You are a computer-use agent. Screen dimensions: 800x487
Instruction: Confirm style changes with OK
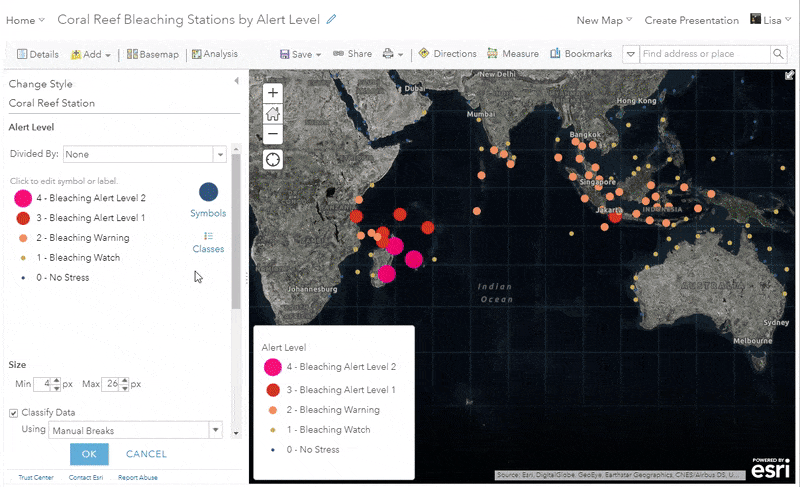[x=89, y=454]
